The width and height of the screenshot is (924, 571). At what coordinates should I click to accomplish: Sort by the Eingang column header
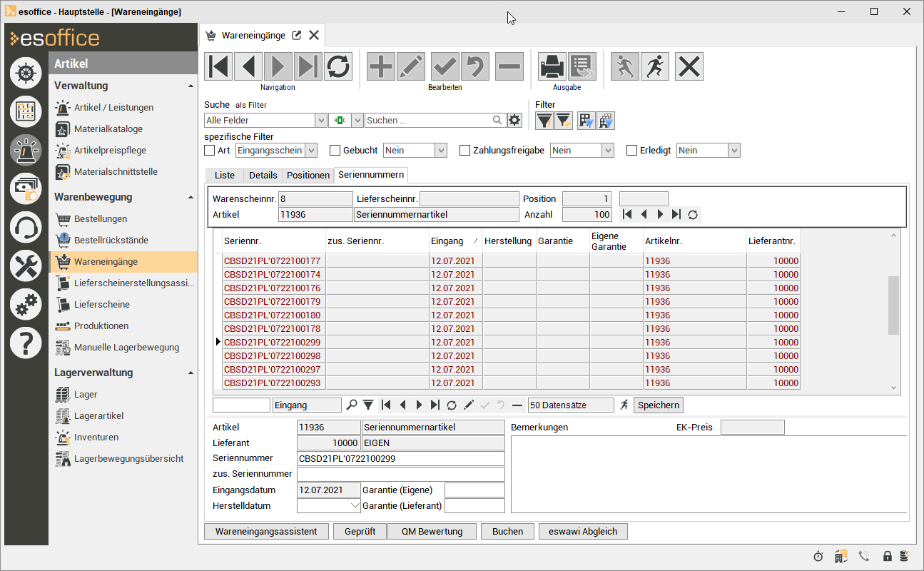click(x=456, y=241)
